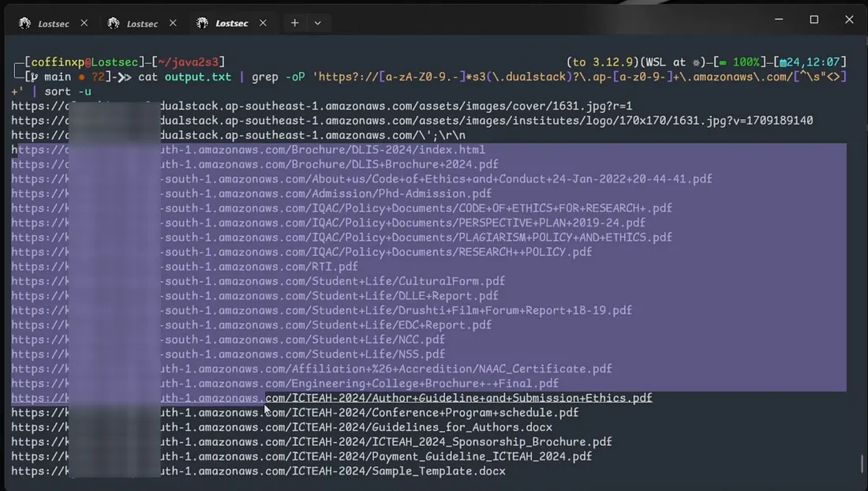Open the EDC+Report.pdf link
868x491 pixels.
pos(251,325)
